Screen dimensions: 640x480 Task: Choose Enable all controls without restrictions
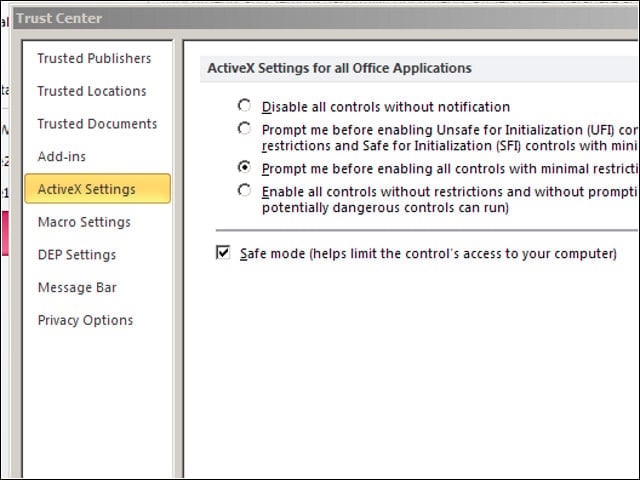tap(244, 190)
